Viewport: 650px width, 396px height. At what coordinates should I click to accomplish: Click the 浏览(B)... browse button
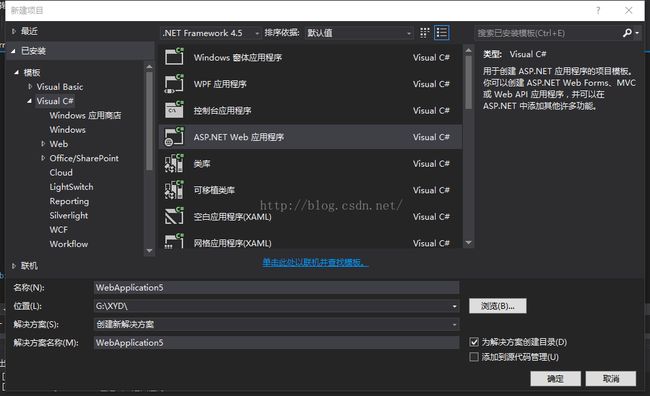(497, 306)
